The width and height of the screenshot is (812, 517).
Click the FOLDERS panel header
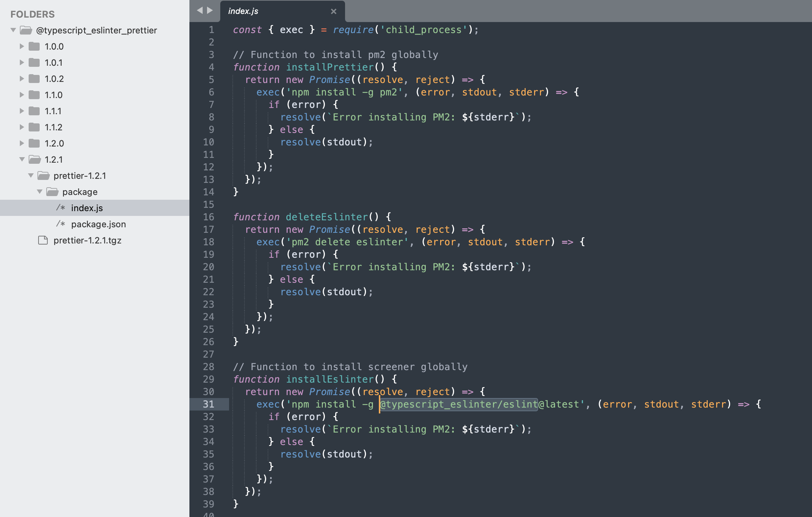[x=32, y=14]
